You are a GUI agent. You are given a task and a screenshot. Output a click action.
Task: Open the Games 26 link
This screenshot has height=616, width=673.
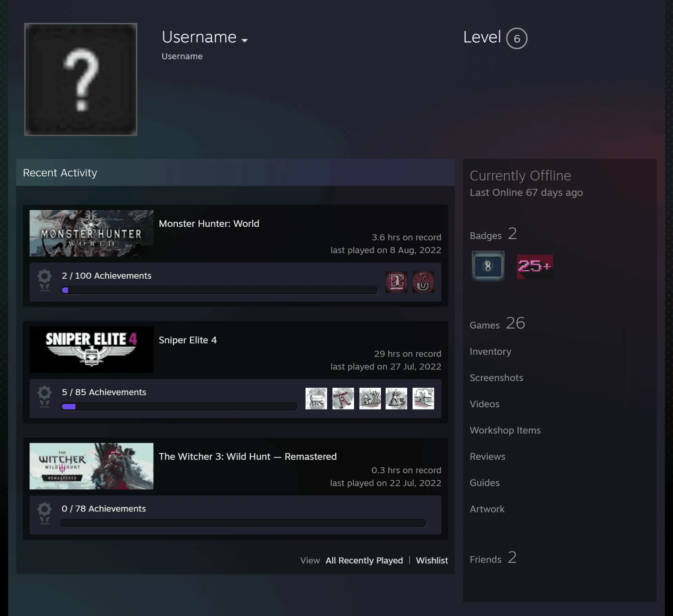click(497, 323)
